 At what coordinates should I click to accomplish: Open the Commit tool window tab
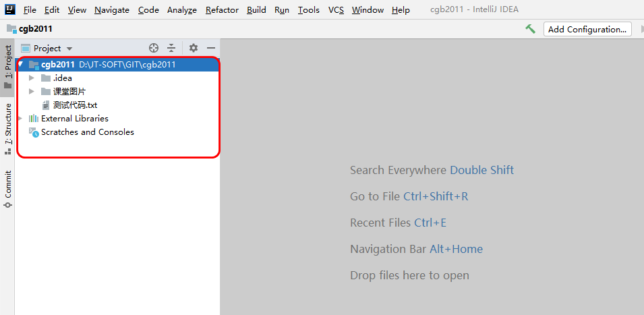point(7,190)
